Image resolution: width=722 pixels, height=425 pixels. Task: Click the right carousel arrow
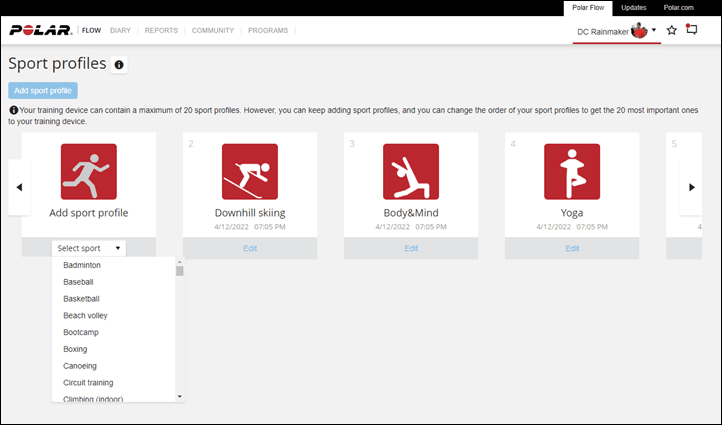(x=691, y=187)
